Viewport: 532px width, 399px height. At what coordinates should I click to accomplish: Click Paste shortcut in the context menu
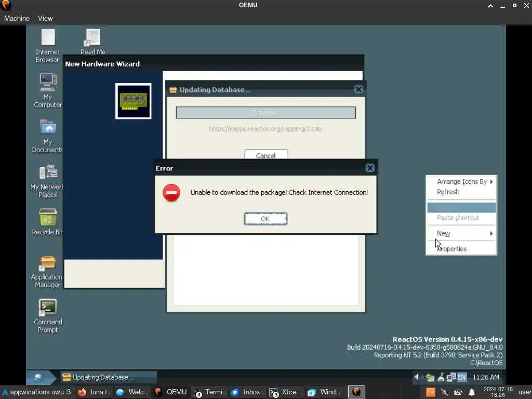[461, 218]
